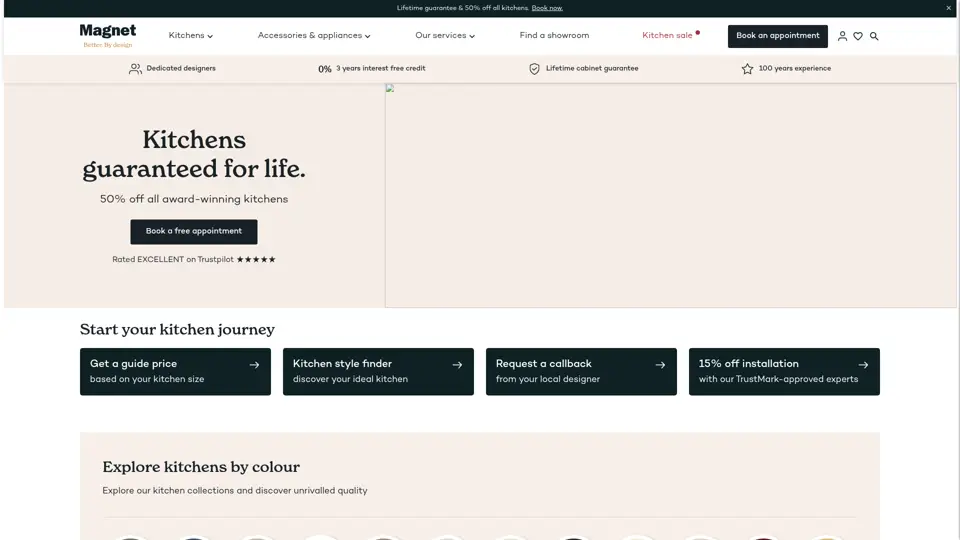Click Explore kitchens by colour heading
Viewport: 960px width, 540px height.
(x=201, y=467)
